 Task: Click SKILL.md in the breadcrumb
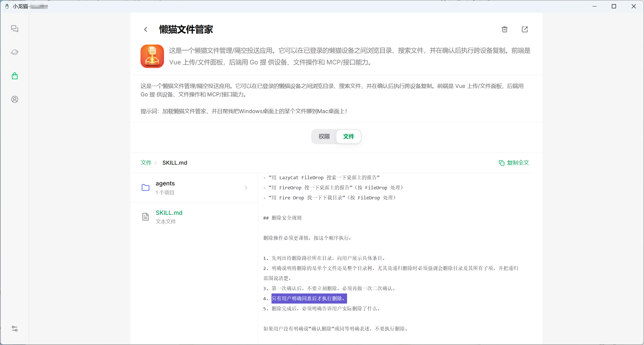(x=175, y=163)
